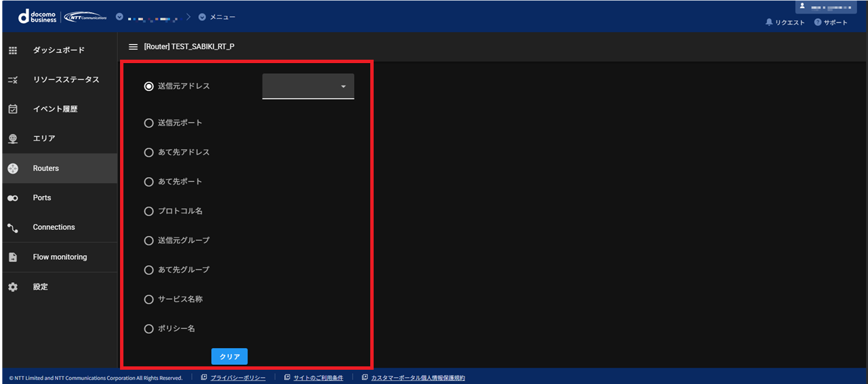This screenshot has width=868, height=384.
Task: Open the 送信元アドレス dropdown list
Action: [309, 87]
